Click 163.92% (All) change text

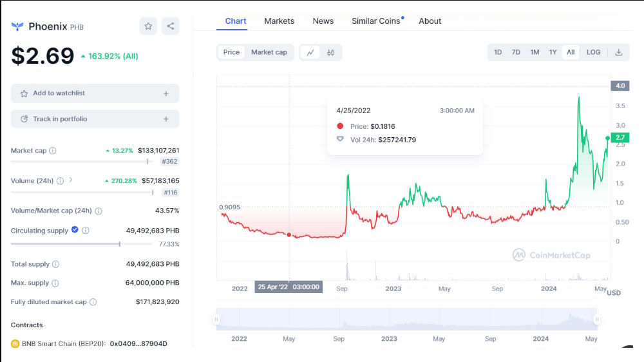(113, 56)
